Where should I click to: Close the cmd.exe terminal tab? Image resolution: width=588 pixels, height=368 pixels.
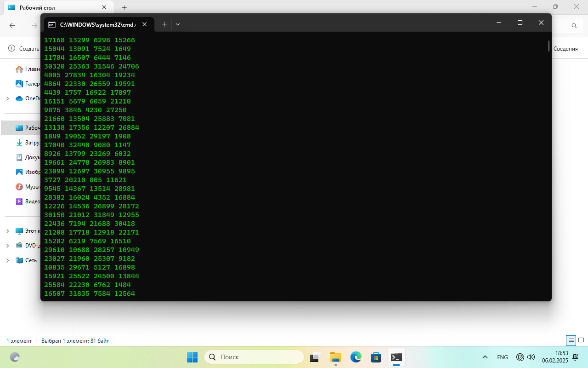click(145, 24)
